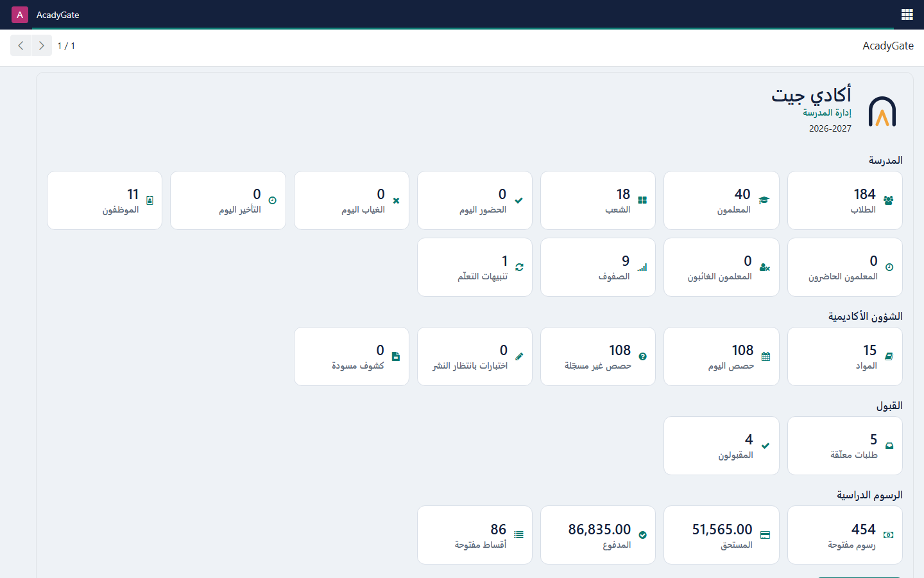Click clock icon on التأخير اليوم card
Viewport: 924px width, 578px height.
coord(272,200)
